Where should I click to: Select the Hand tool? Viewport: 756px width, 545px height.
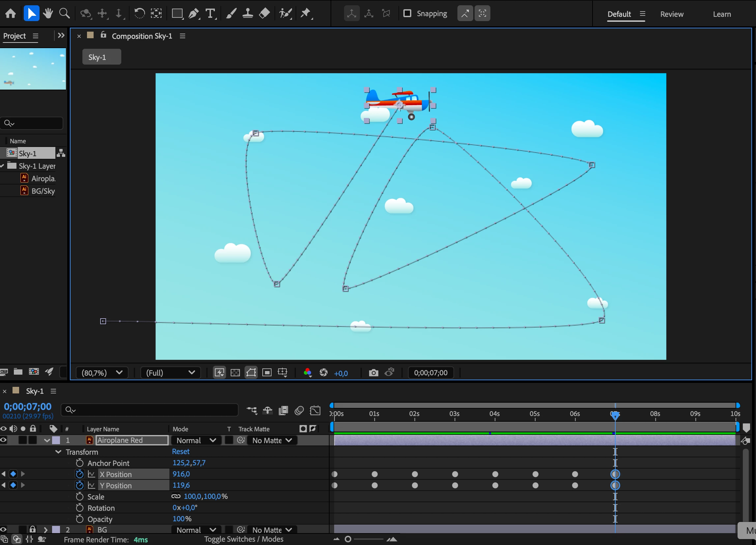pos(48,14)
